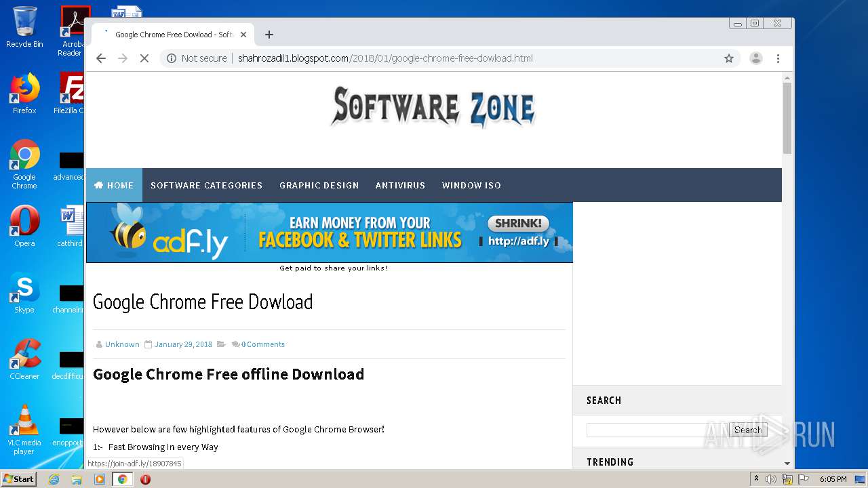
Task: Close the Google Chrome Free Download tab
Action: pos(243,35)
